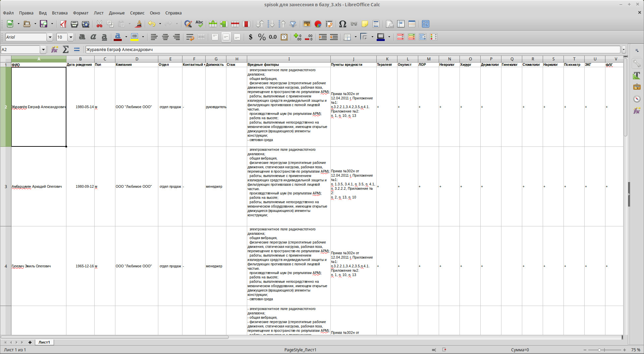Open the Данные menu
The height and width of the screenshot is (354, 644).
116,13
